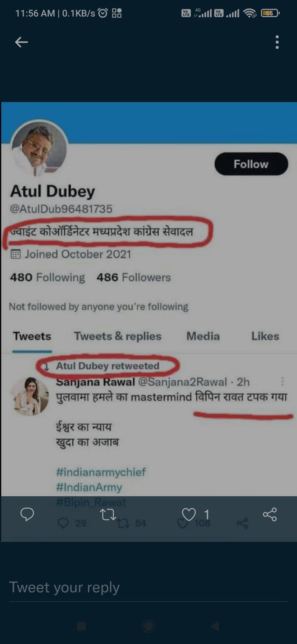Tap the #IndianArmy hashtag link

tap(89, 487)
